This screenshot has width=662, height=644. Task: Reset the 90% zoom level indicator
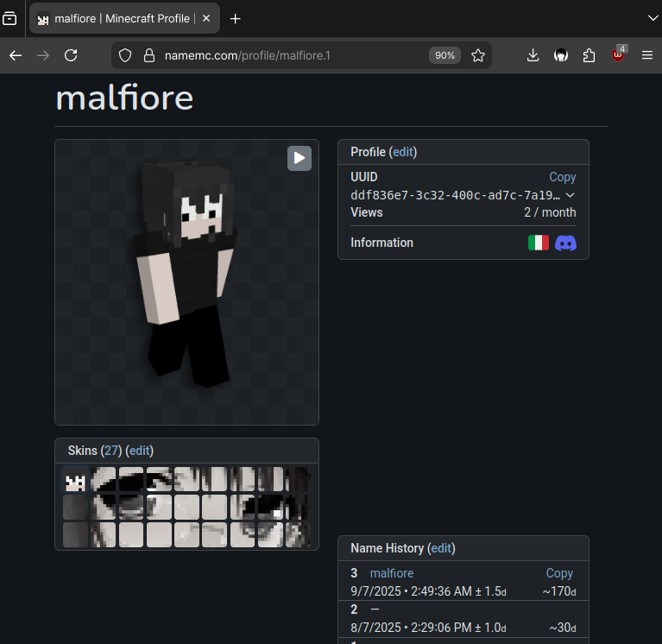tap(444, 55)
